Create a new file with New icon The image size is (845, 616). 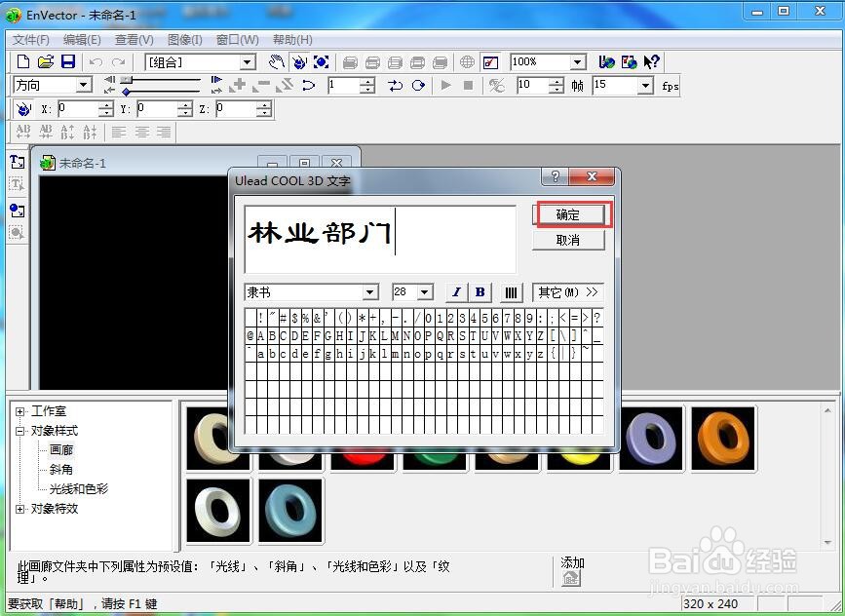22,62
